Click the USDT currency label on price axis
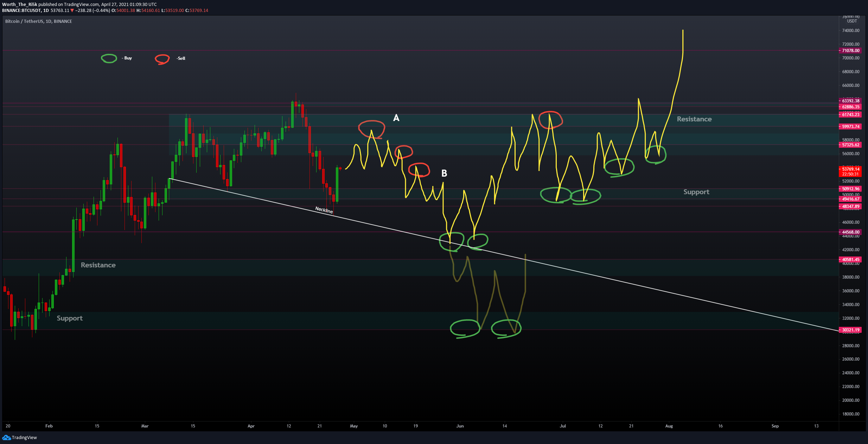 (852, 21)
